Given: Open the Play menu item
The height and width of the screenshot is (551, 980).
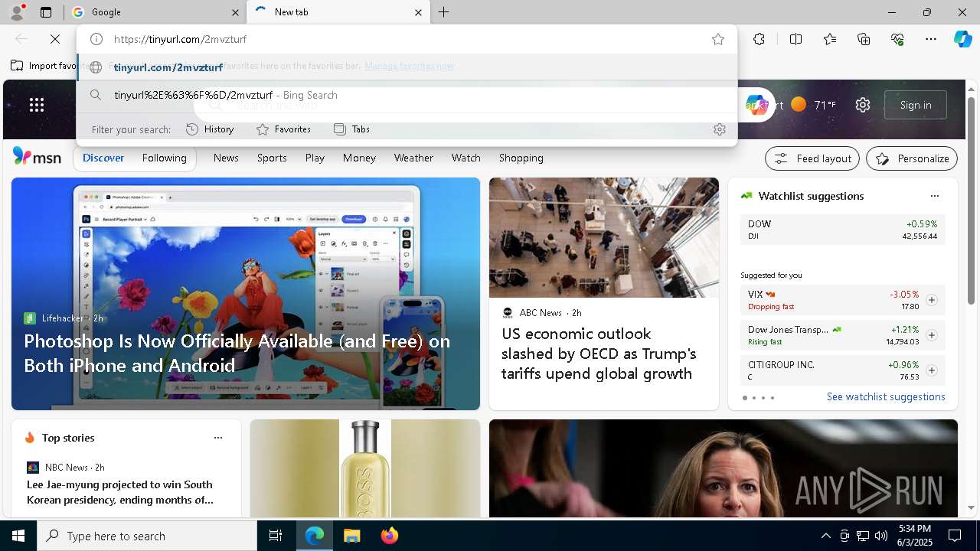Looking at the screenshot, I should point(315,158).
